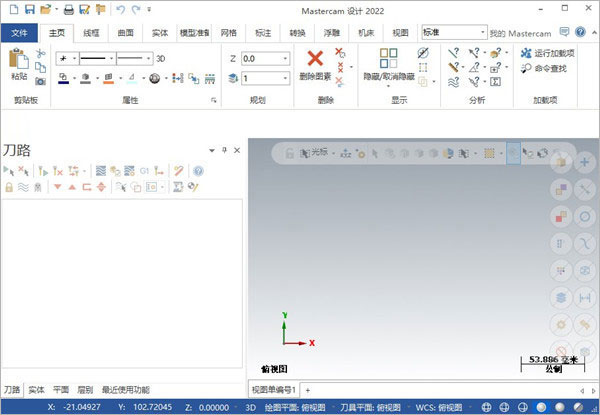The width and height of the screenshot is (600, 415).
Task: Click the Print icon in quick access toolbar
Action: tap(69, 10)
